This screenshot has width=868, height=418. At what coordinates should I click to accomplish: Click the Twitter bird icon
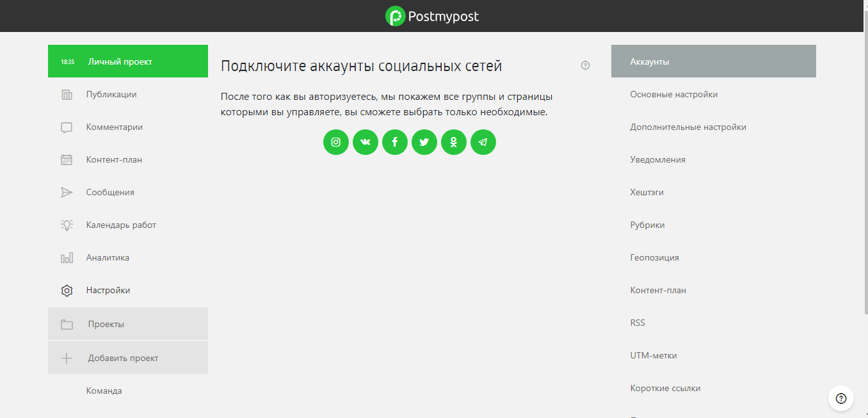pos(424,142)
